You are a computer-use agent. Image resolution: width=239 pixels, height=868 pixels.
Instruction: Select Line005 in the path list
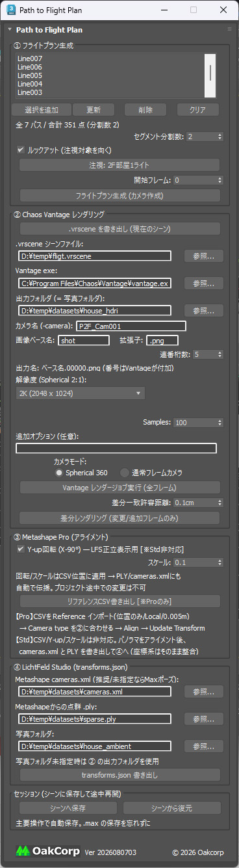tap(31, 75)
